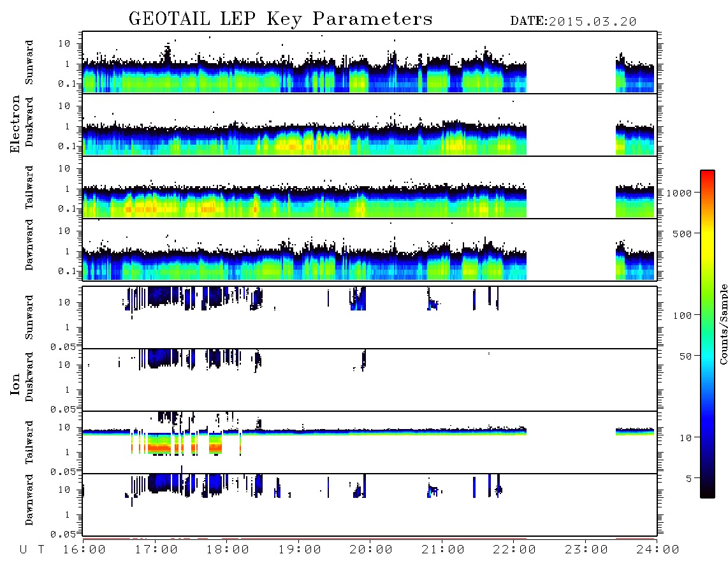
Task: Click the 17:00 time axis label
Action: coord(156,550)
